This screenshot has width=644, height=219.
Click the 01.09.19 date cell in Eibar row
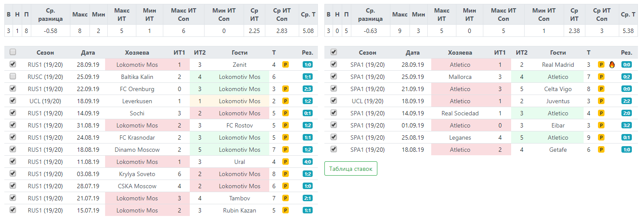413,125
